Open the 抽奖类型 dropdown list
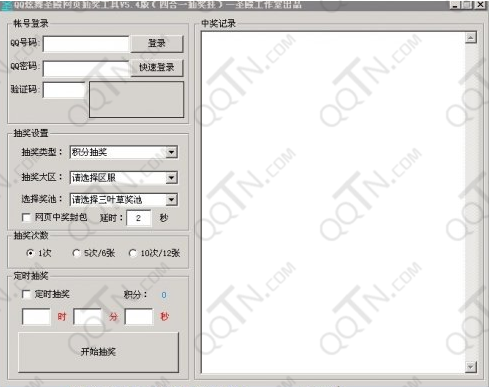The image size is (489, 387). [x=171, y=152]
